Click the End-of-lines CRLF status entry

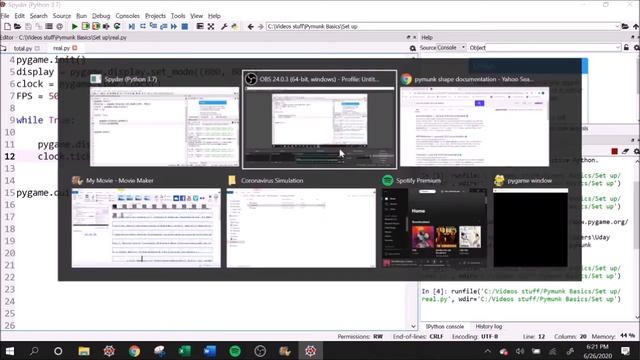[x=418, y=337]
